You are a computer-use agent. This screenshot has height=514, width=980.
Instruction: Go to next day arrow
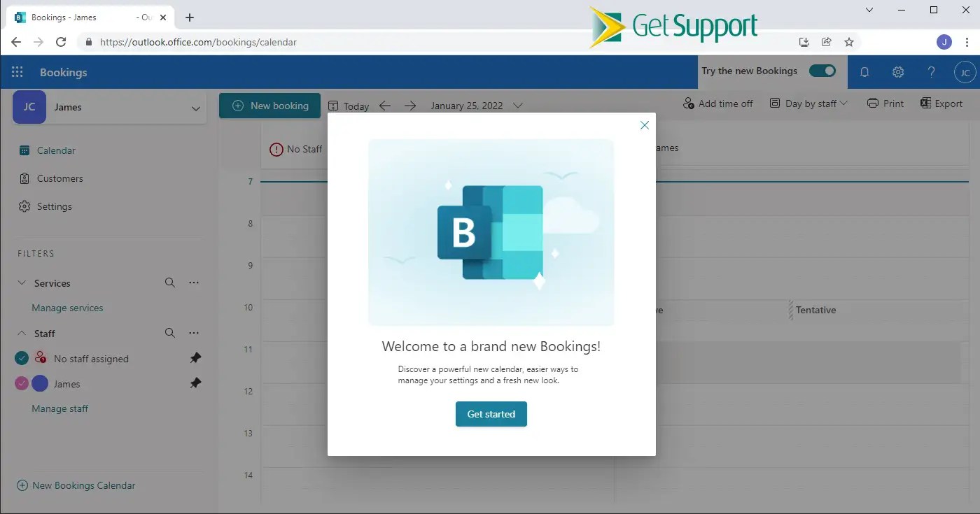[x=410, y=106]
